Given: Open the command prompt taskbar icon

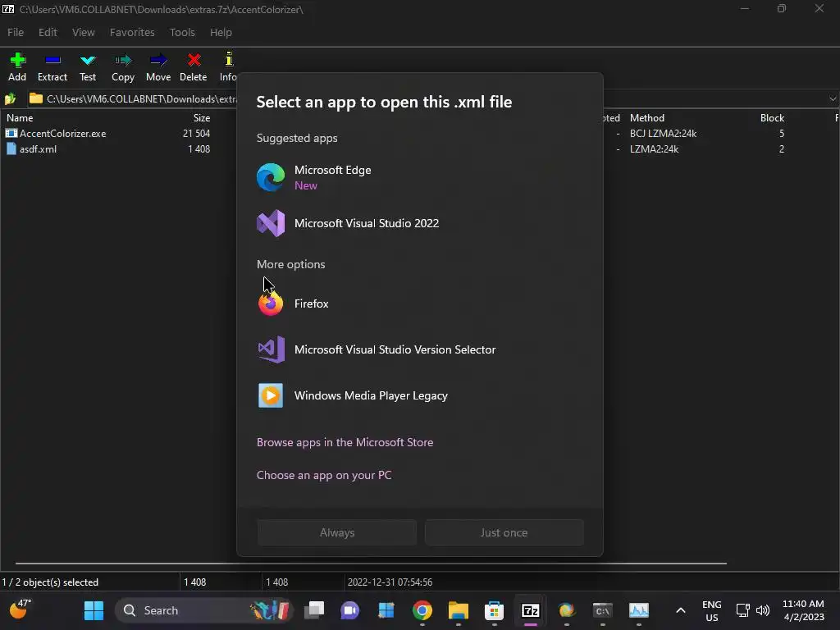Looking at the screenshot, I should coord(603,610).
